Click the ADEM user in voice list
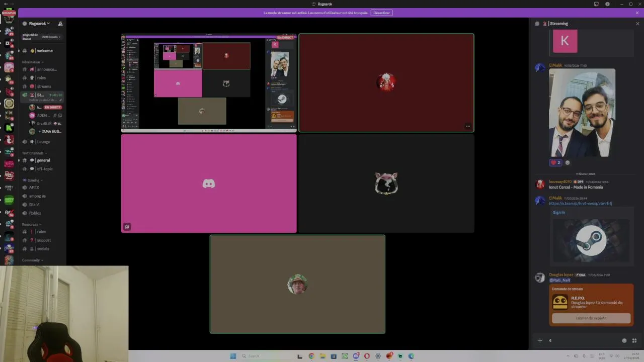 tap(45, 116)
